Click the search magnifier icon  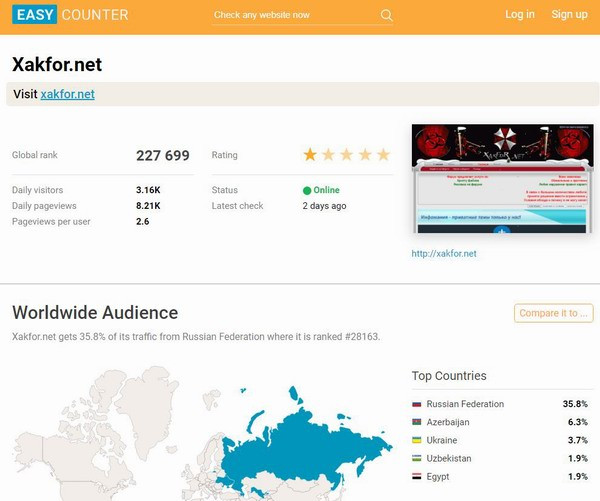point(386,15)
